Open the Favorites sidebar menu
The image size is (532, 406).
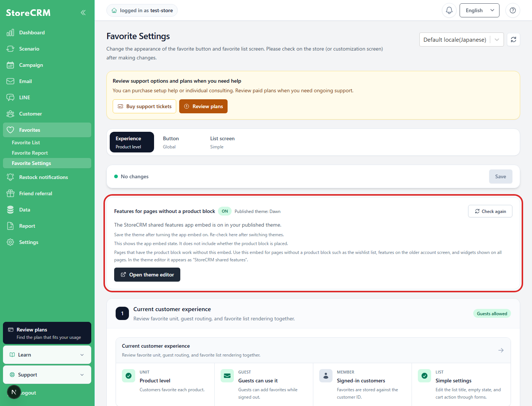click(47, 130)
